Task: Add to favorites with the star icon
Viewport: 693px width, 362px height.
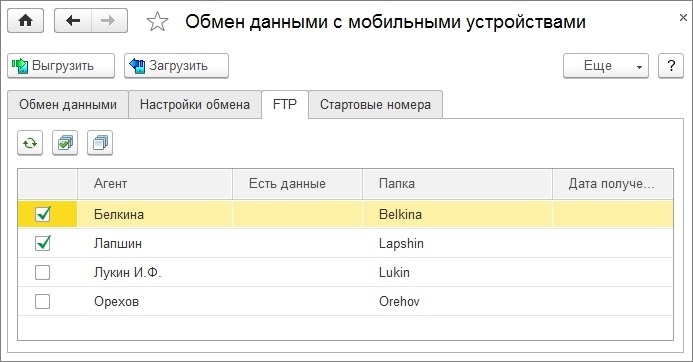Action: pos(157,21)
